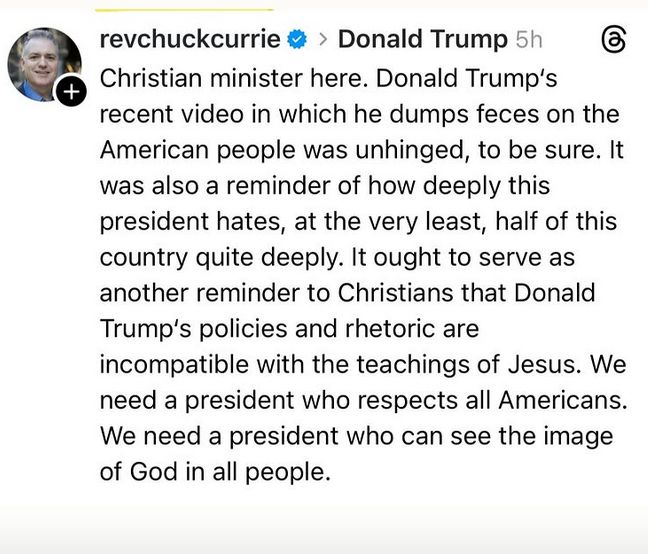648x554 pixels.
Task: Click the line starting 'president hates, at the very least'
Action: coord(358,221)
